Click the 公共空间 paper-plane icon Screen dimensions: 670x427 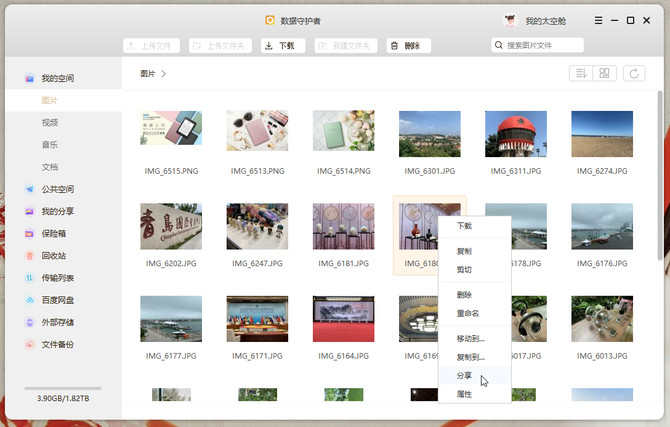coord(29,189)
